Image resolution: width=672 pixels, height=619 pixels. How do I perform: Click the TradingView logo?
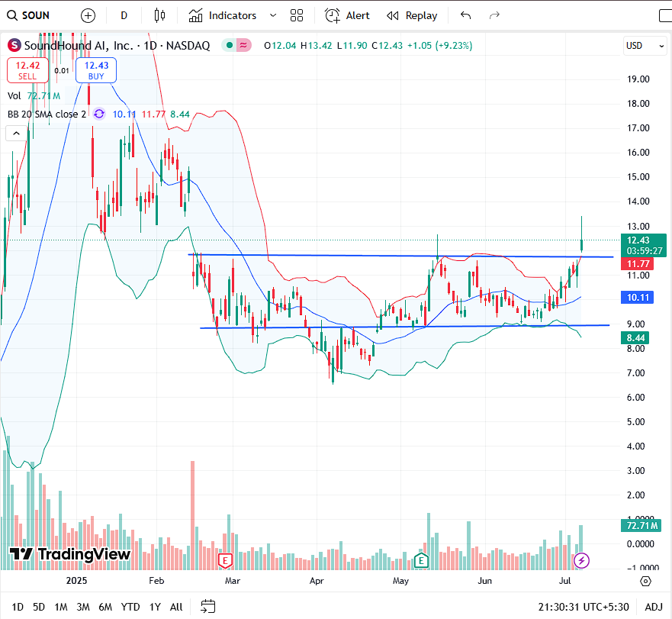pos(70,554)
